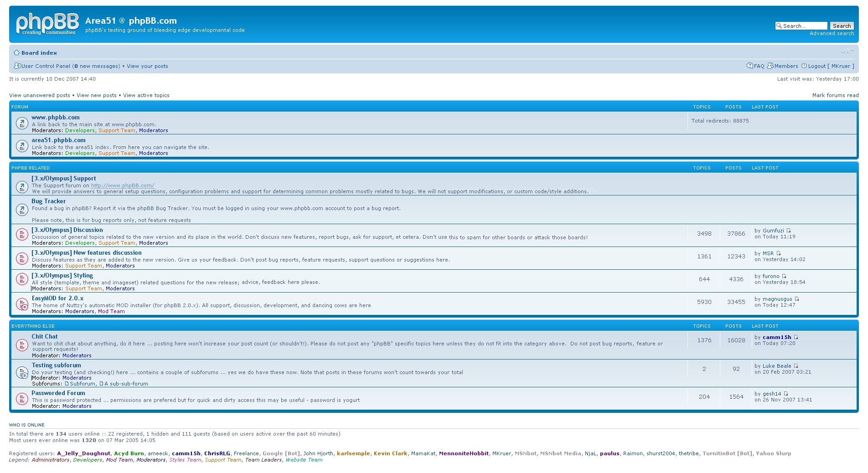This screenshot has width=868, height=473.
Task: Open the Chit Chat forum status icon
Action: click(22, 345)
